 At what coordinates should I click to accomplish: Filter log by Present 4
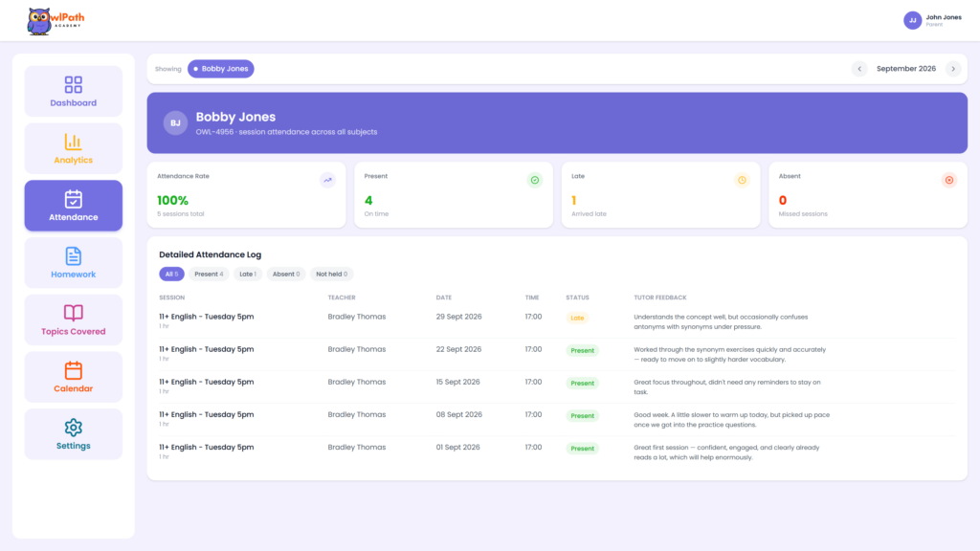pos(209,275)
